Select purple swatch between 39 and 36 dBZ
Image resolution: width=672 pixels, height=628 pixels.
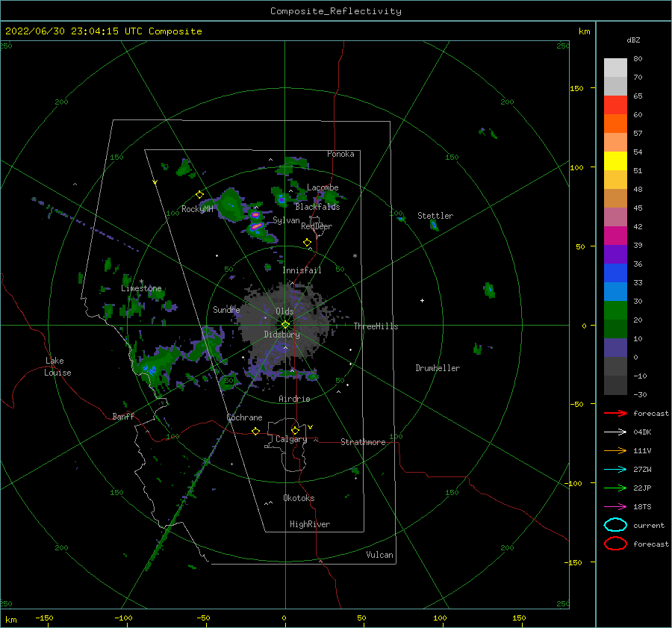[x=615, y=255]
